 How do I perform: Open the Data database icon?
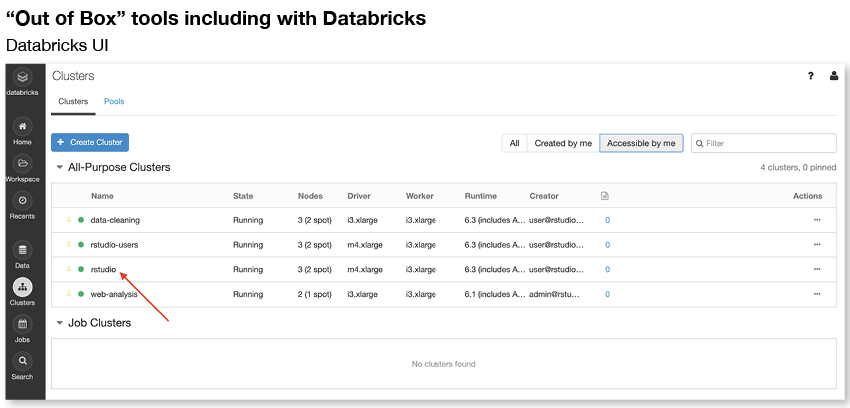click(x=22, y=250)
